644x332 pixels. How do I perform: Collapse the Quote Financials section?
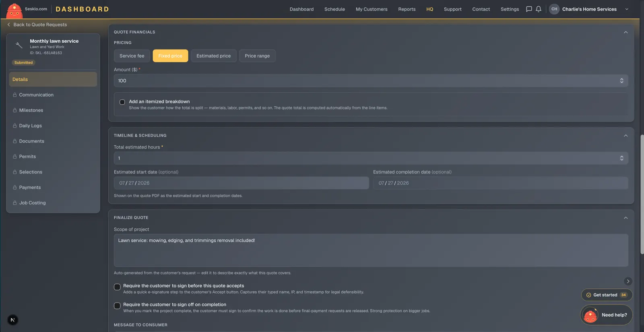pos(625,32)
